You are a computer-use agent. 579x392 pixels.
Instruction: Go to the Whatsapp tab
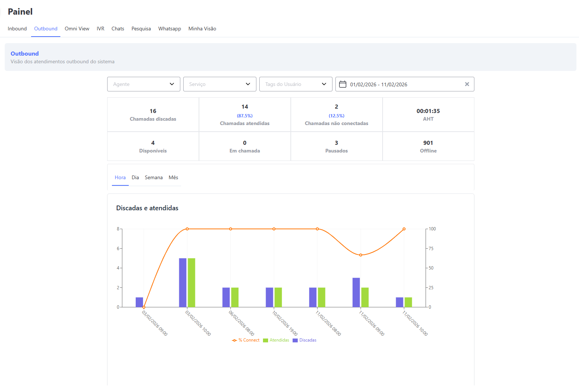tap(169, 29)
